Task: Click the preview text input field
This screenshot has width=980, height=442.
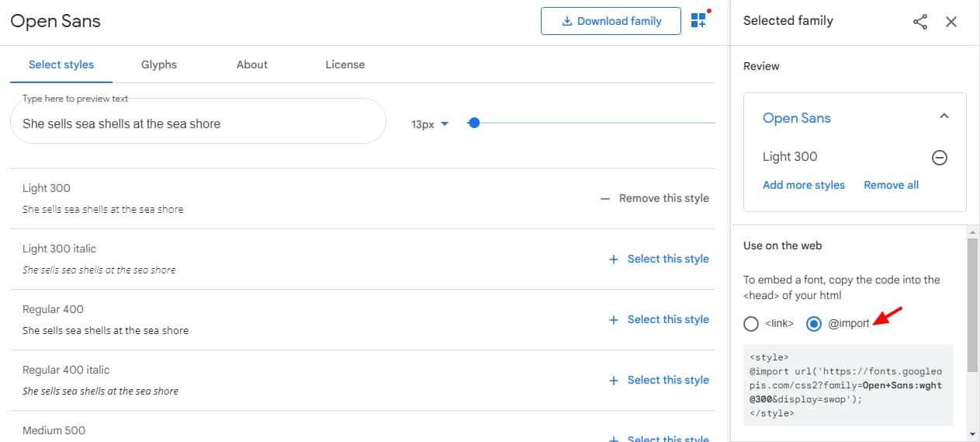Action: 198,124
